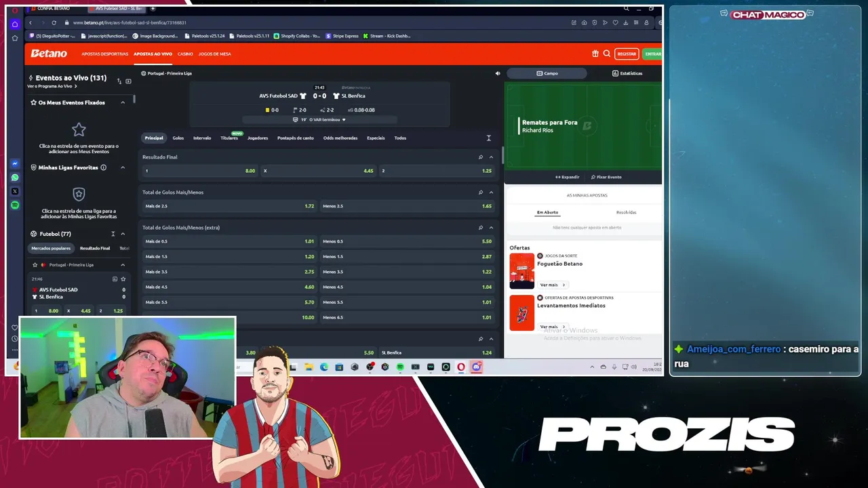Click Fixar Evento under the pitch
The height and width of the screenshot is (488, 868).
point(606,177)
